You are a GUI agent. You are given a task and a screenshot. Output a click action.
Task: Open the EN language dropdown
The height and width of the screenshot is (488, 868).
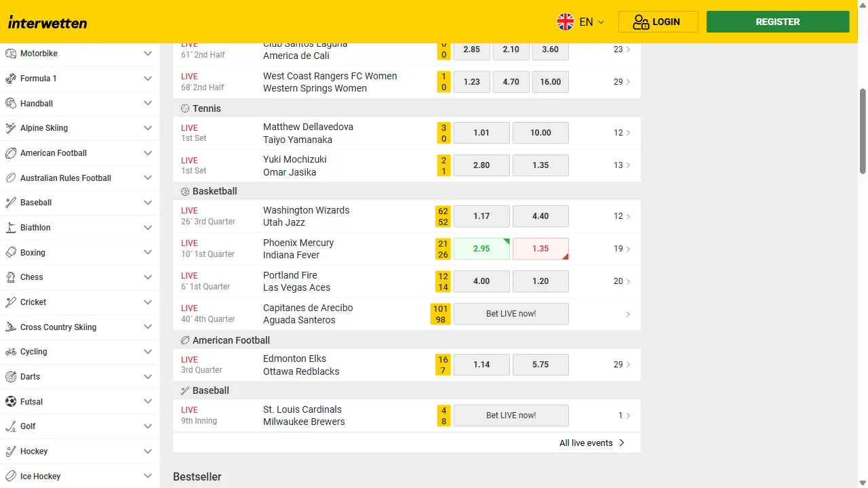click(x=580, y=22)
